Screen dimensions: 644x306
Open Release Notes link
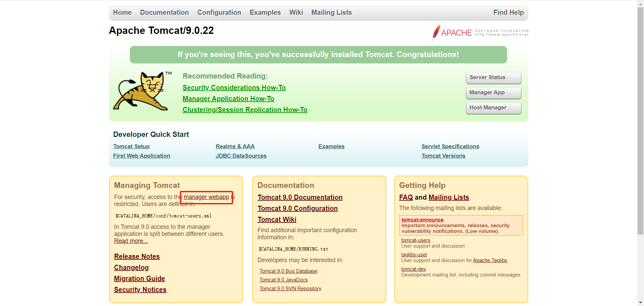137,256
